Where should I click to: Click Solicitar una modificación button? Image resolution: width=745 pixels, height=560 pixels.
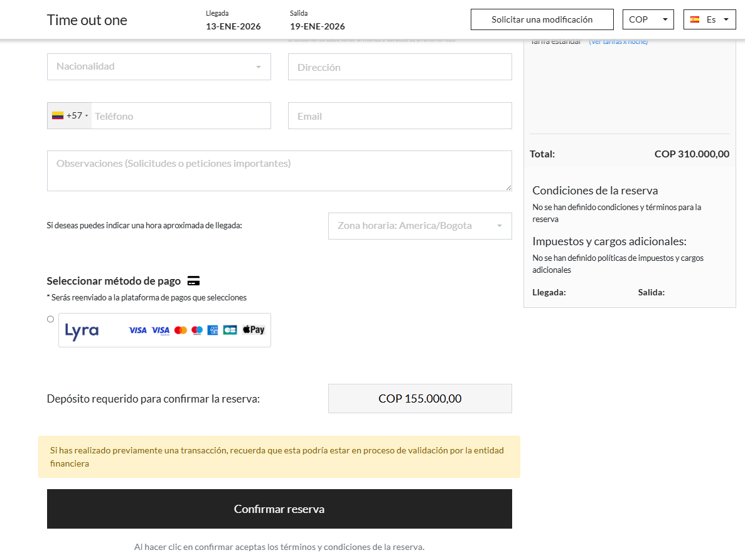(542, 19)
